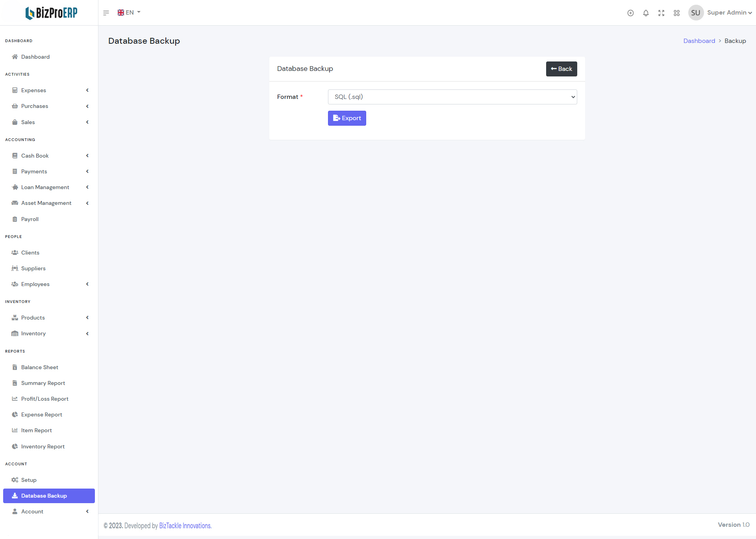Click the BizProERP logo

pos(51,13)
